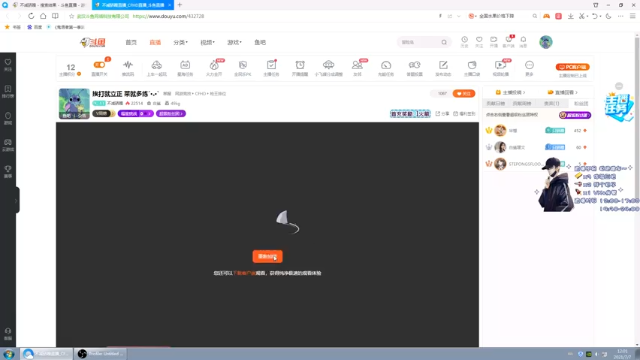Expand the 视频 dropdown menu

pyautogui.click(x=207, y=42)
